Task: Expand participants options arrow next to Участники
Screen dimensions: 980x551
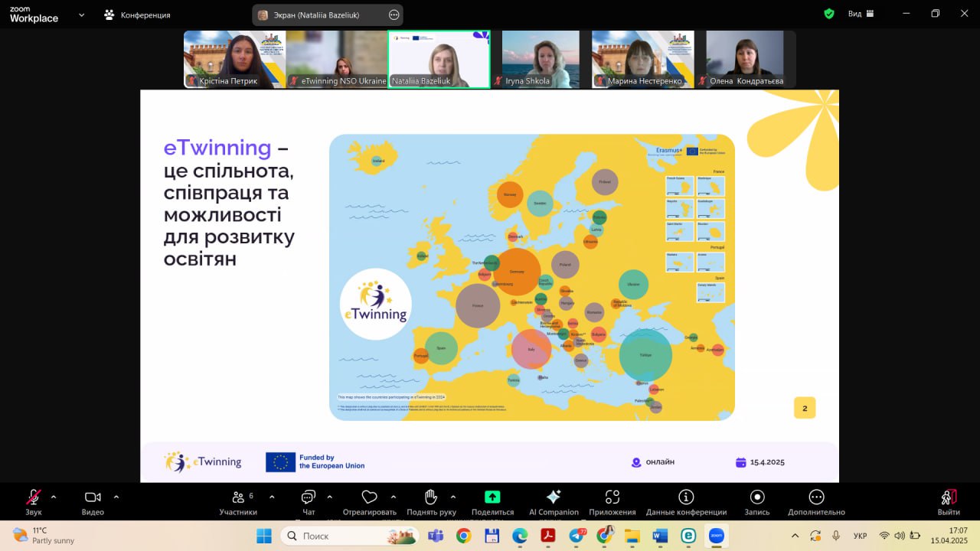Action: click(x=272, y=497)
